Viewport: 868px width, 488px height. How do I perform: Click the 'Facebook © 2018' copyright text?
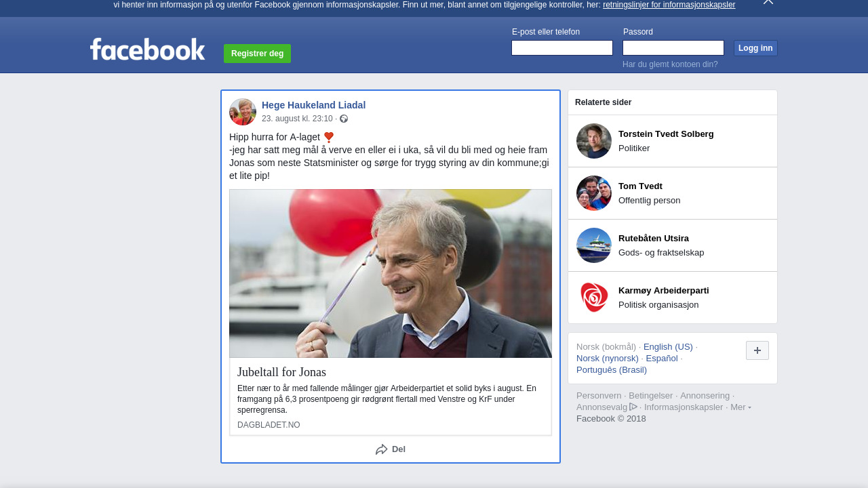click(611, 419)
